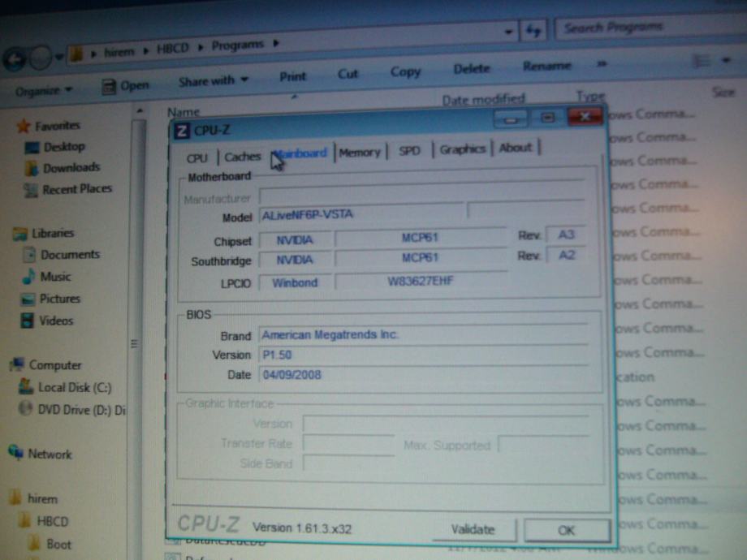Select the Mainboard tab in CPU-Z
The height and width of the screenshot is (560, 747).
click(x=301, y=153)
